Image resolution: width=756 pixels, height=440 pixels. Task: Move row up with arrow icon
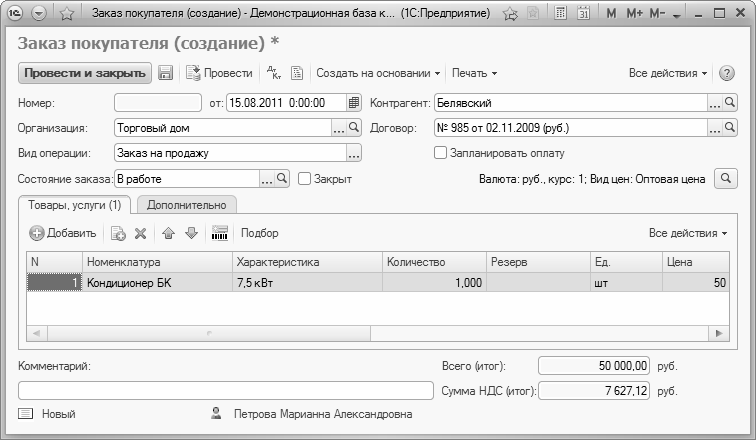click(x=168, y=233)
